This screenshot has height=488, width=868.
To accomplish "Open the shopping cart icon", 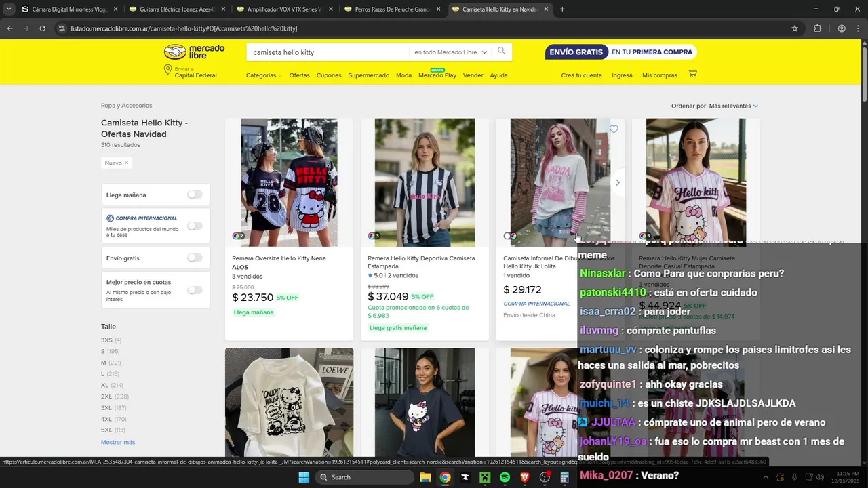I will (692, 75).
